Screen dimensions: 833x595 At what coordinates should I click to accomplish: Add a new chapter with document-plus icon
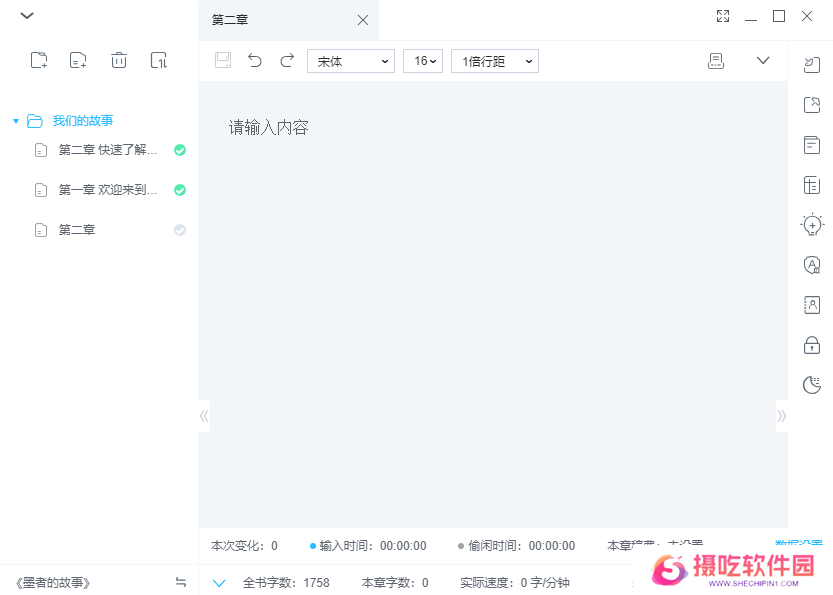[78, 60]
